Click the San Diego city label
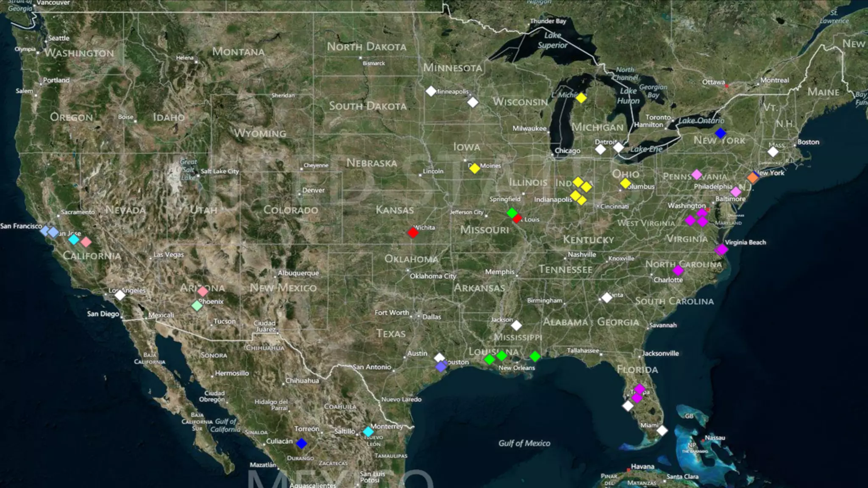The width and height of the screenshot is (868, 488). click(x=103, y=314)
